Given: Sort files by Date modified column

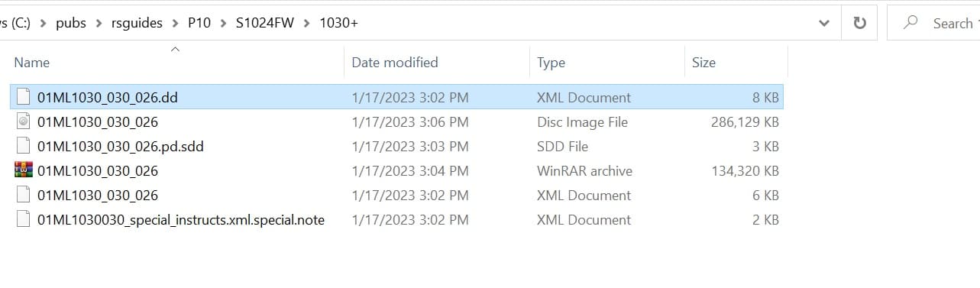Looking at the screenshot, I should (437, 62).
